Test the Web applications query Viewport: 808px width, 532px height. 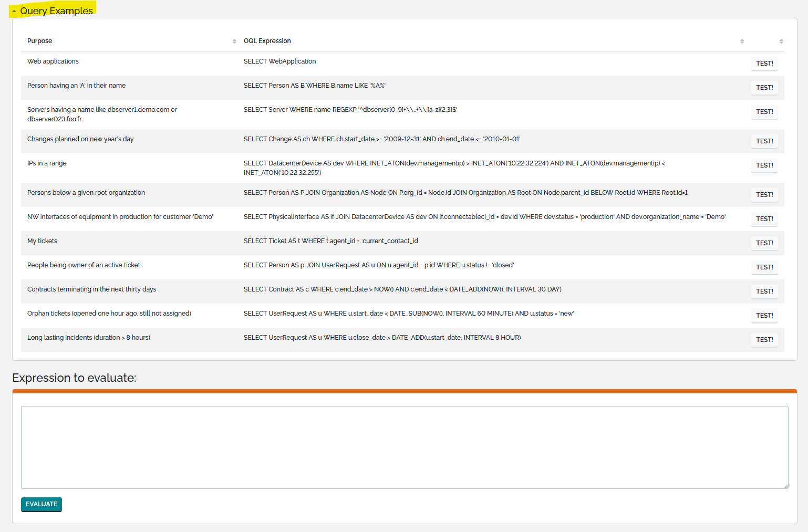(x=764, y=64)
